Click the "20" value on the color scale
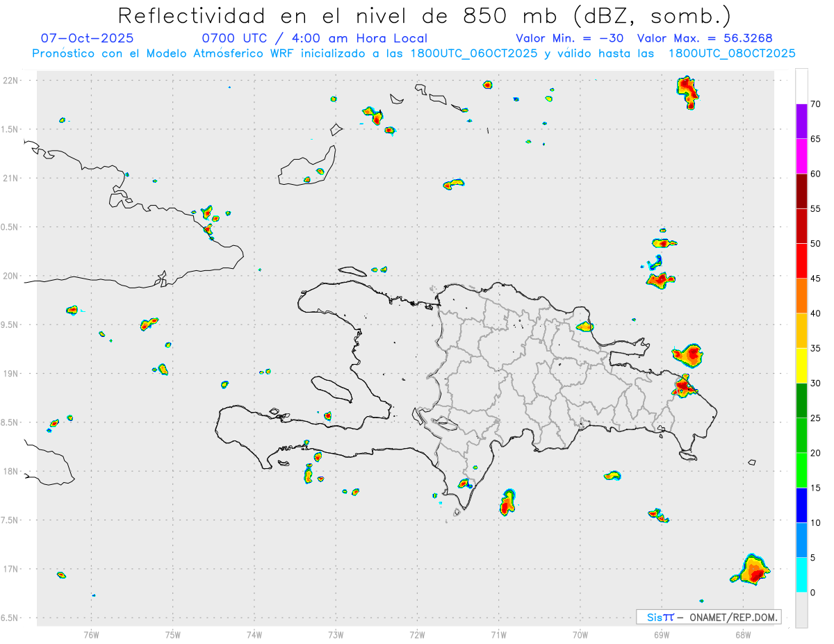834x644 pixels. pyautogui.click(x=815, y=453)
